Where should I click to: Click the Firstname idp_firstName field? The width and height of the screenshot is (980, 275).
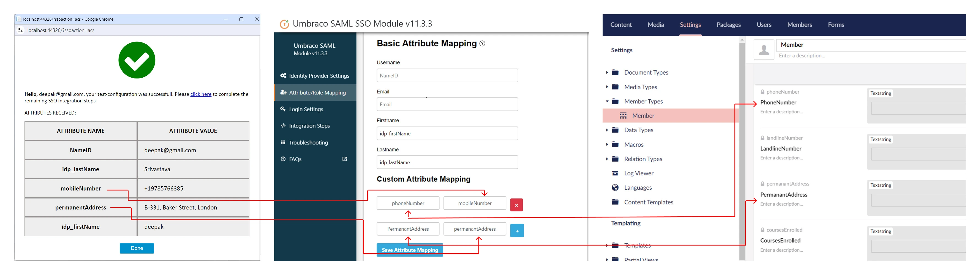[x=447, y=134]
